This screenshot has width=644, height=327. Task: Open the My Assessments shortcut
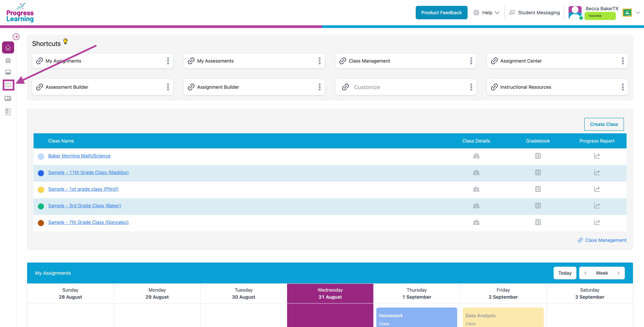coord(254,61)
